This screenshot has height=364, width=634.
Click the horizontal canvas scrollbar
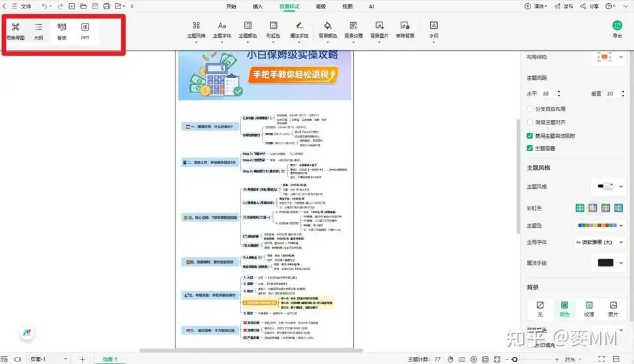point(251,350)
